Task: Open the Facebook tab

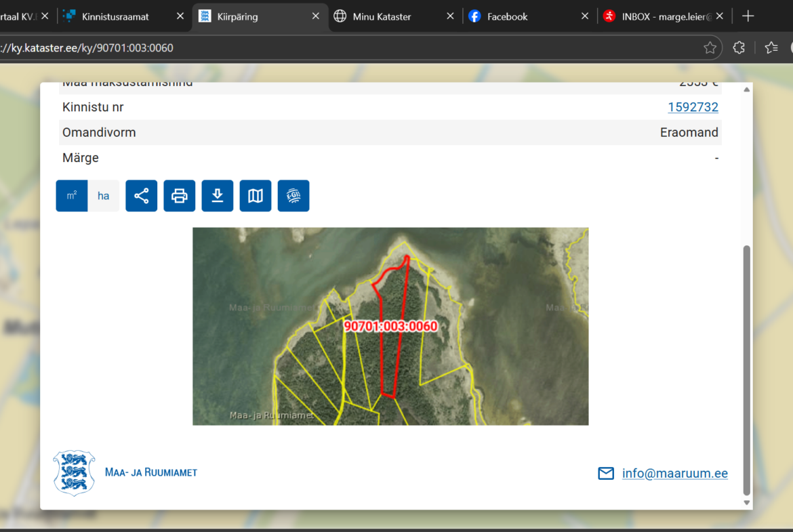Action: tap(507, 16)
